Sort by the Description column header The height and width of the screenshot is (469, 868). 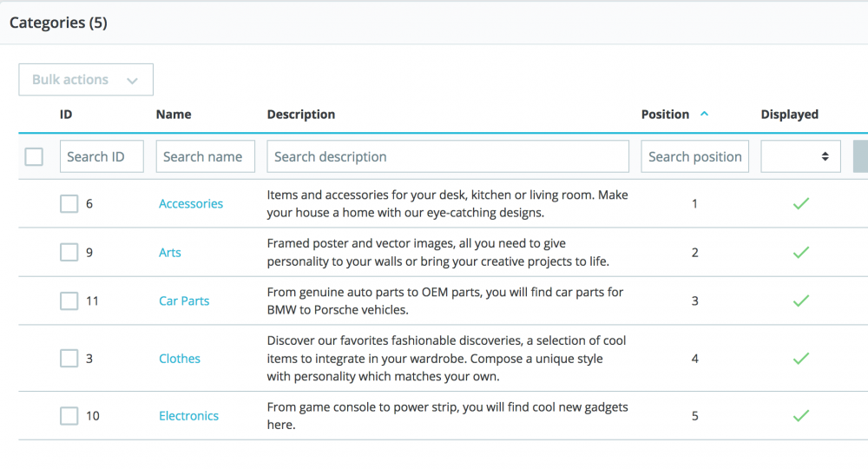click(301, 115)
